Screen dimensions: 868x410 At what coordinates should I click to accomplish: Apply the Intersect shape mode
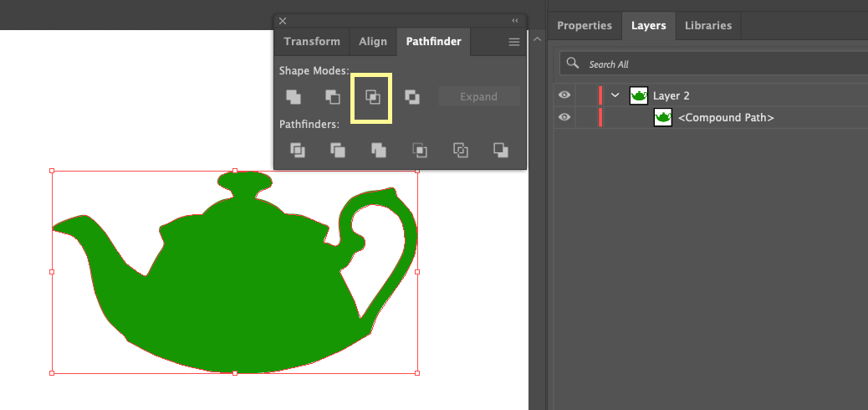click(373, 97)
